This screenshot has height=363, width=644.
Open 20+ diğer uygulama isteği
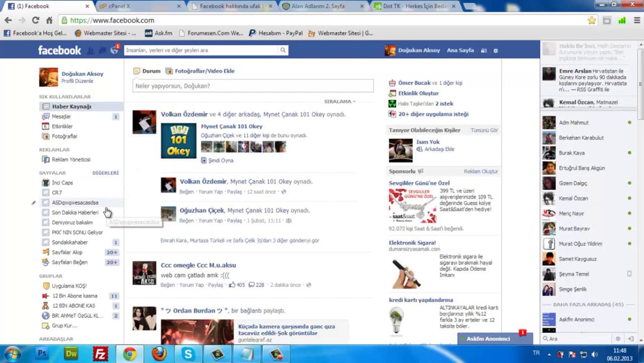tap(433, 114)
